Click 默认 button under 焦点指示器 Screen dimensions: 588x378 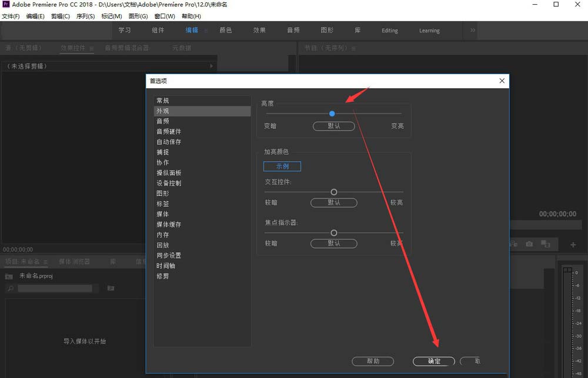coord(334,243)
